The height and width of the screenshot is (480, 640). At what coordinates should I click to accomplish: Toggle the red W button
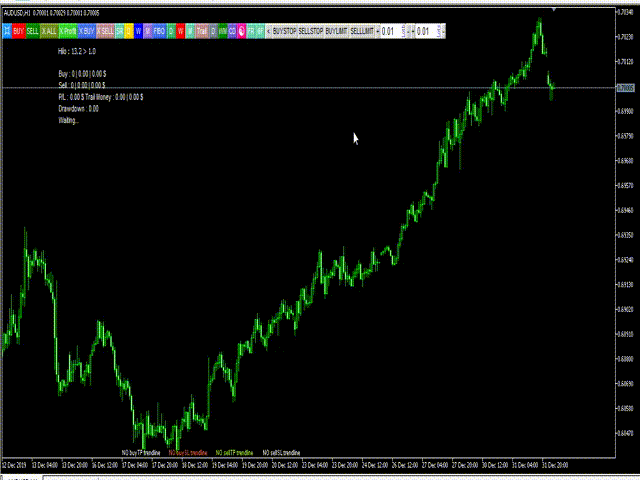(180, 31)
